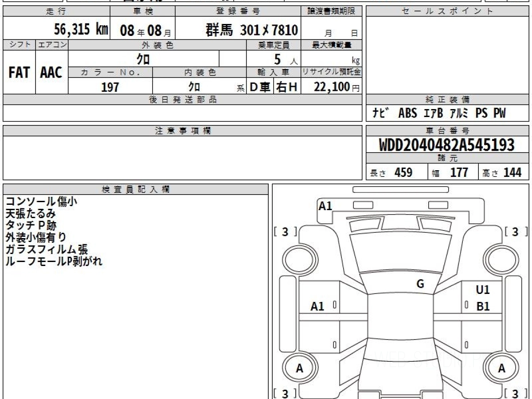Select the seating capacity 5 人
This screenshot has height=399, width=532.
(x=286, y=59)
